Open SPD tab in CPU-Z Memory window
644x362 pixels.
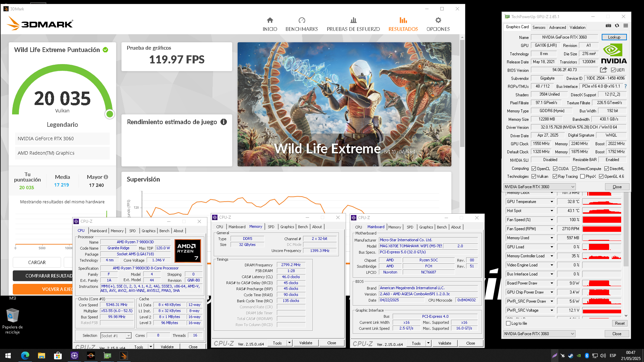271,227
